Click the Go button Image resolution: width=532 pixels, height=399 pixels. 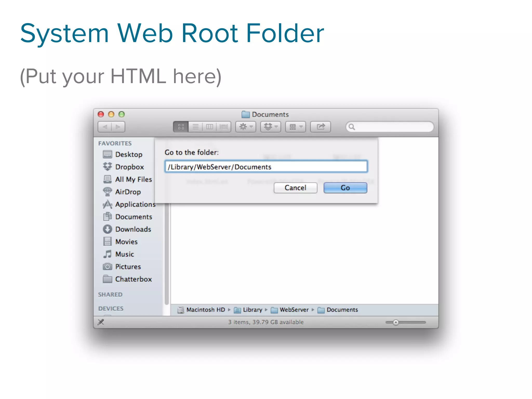pos(345,188)
